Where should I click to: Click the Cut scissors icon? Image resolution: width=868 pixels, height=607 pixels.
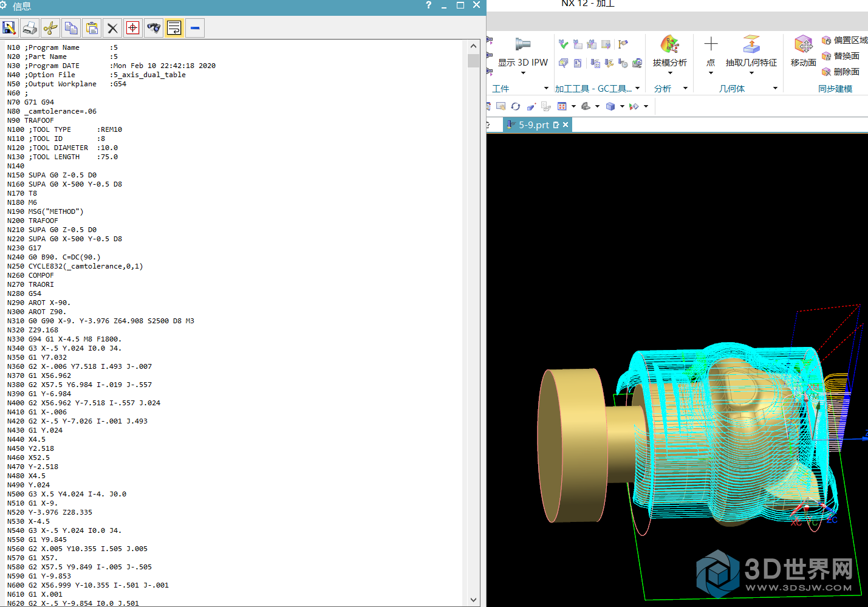50,28
